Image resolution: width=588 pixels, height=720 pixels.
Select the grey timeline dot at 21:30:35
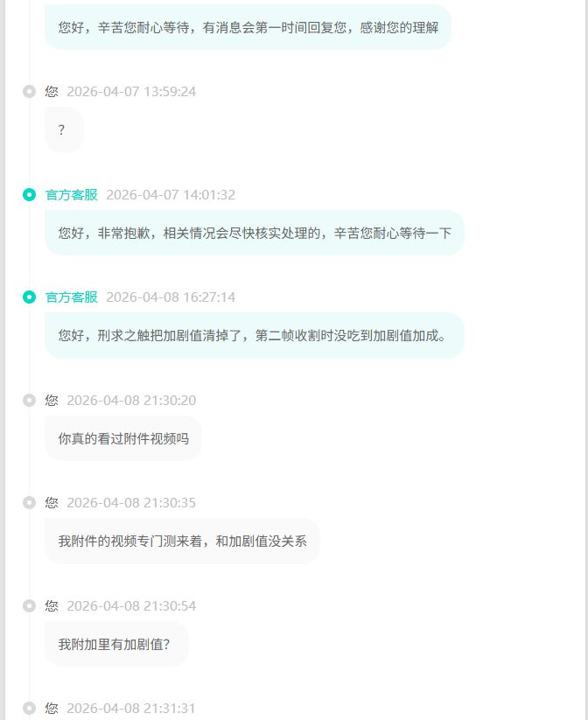29,502
